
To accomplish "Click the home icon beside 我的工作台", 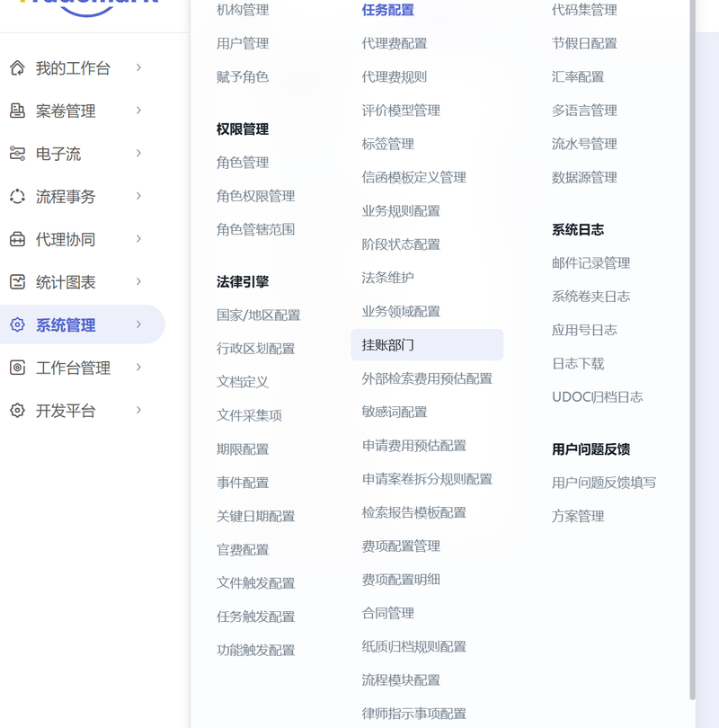I will click(17, 67).
